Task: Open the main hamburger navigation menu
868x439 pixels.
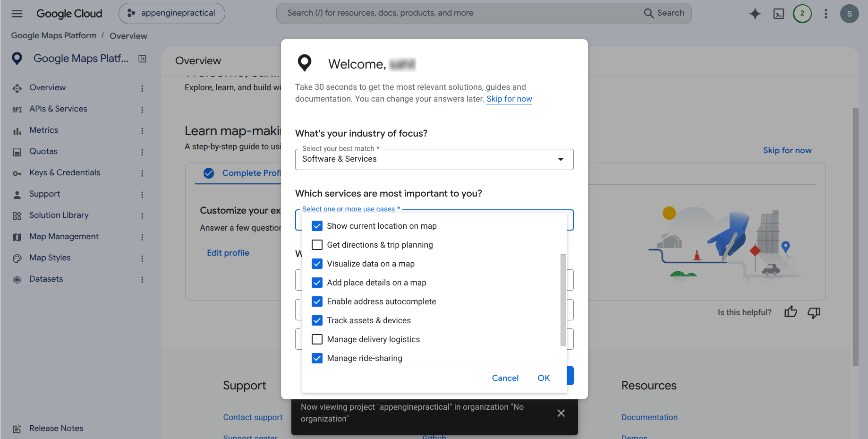Action: (x=17, y=13)
